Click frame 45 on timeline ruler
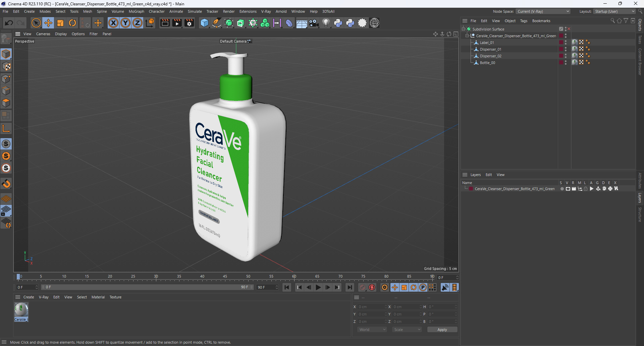Image resolution: width=644 pixels, height=346 pixels. (x=225, y=277)
